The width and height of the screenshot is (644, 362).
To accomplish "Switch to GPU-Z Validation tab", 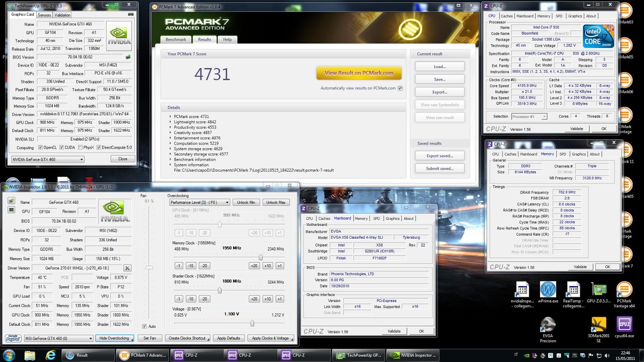I will coord(62,15).
